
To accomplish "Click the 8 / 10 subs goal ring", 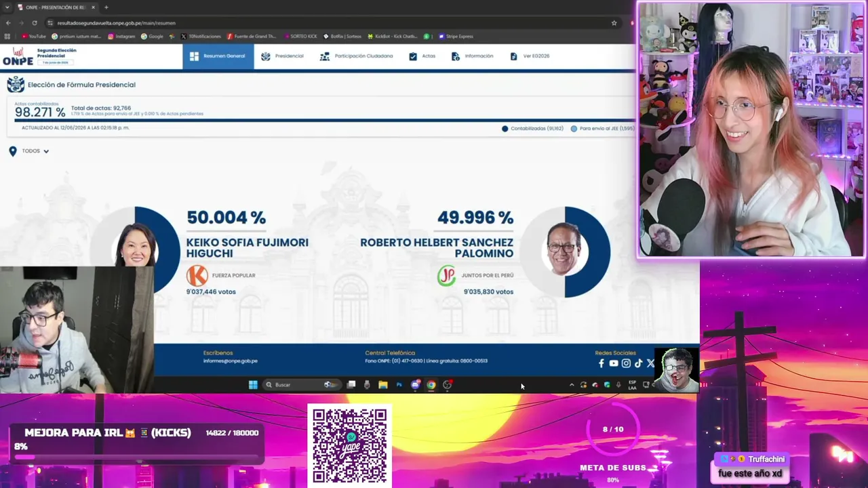I will coord(613,430).
